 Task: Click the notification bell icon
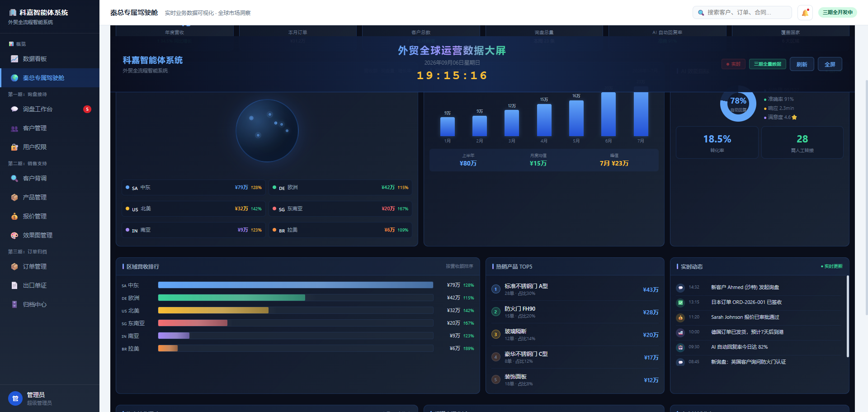805,13
